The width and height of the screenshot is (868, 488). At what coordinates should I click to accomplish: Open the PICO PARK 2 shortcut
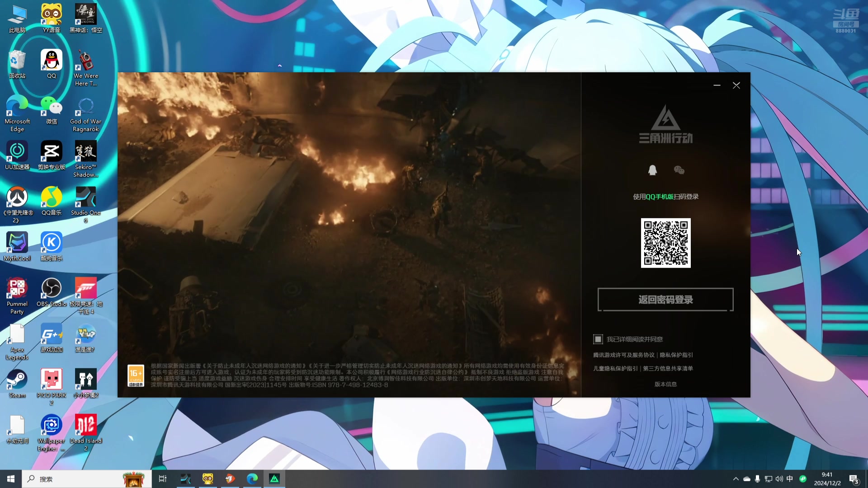point(52,387)
